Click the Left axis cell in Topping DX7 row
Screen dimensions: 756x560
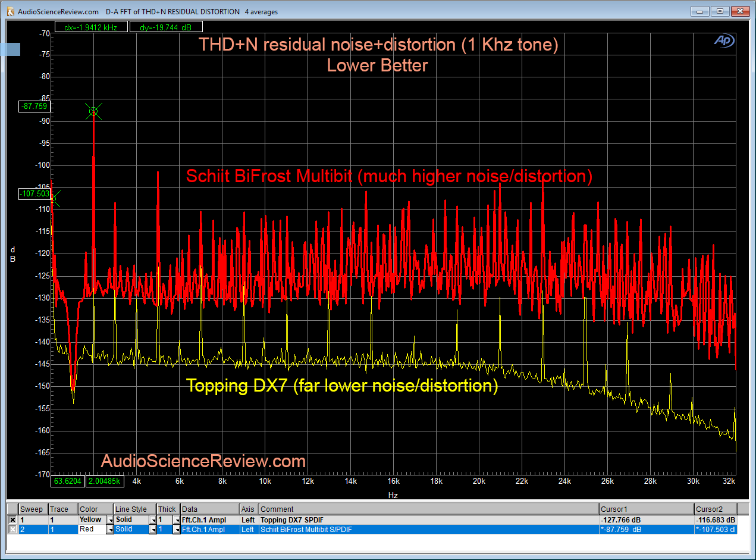tap(249, 520)
